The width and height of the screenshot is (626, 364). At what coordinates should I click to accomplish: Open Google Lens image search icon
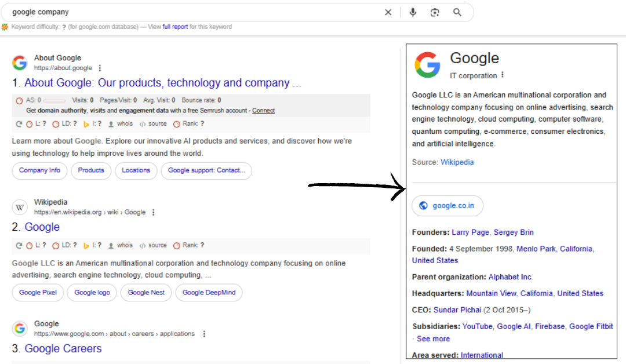point(435,12)
